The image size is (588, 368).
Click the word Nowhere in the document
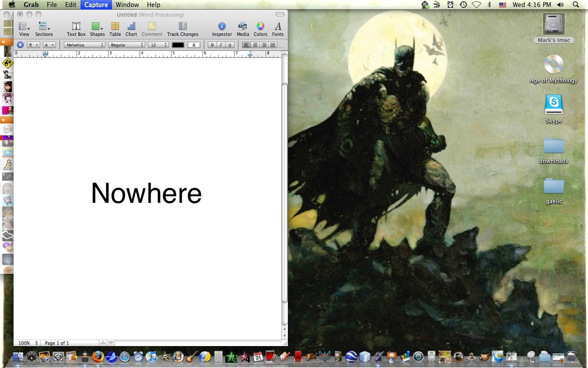[x=146, y=193]
